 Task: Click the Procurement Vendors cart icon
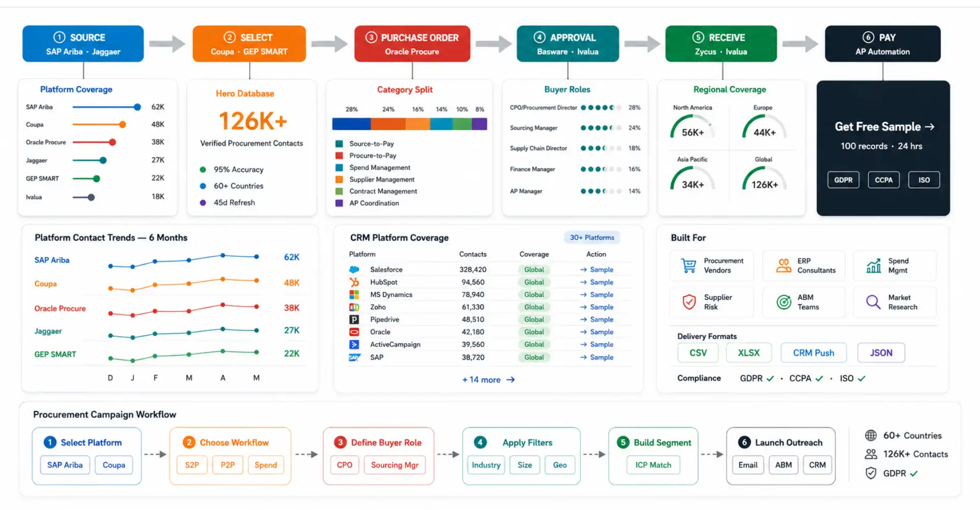[x=689, y=265]
